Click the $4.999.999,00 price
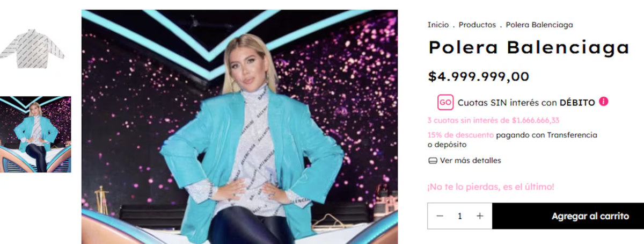This screenshot has width=644, height=244. tap(479, 76)
